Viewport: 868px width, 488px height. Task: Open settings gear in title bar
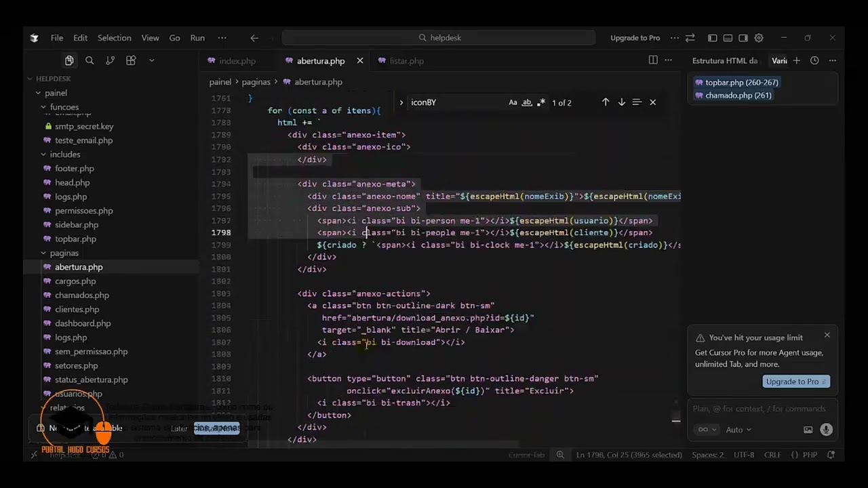[x=759, y=38]
